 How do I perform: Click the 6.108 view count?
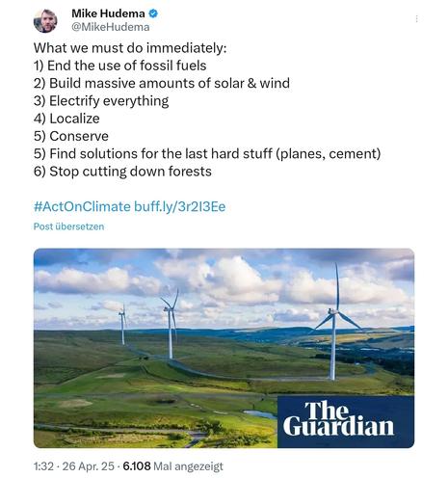[137, 466]
